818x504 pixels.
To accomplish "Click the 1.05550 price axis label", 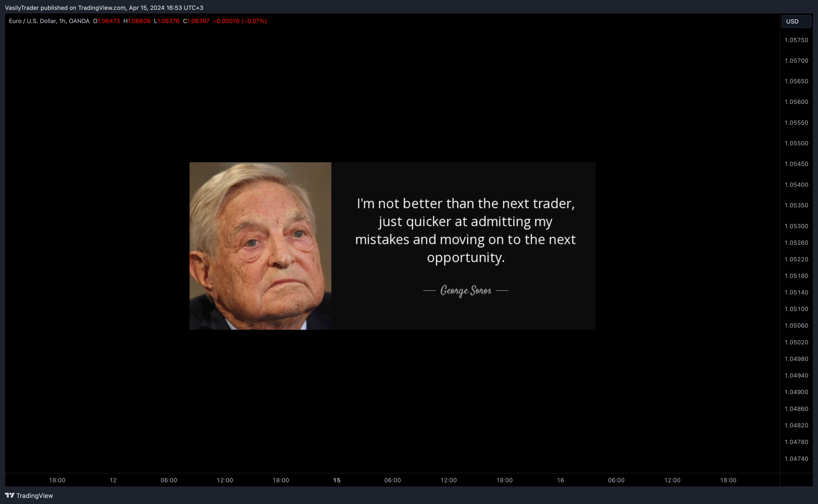I will [796, 123].
